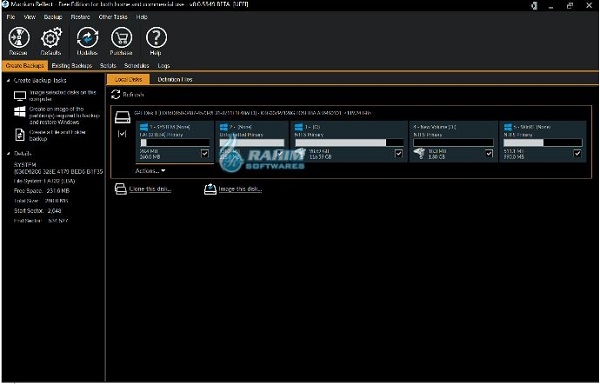The width and height of the screenshot is (600, 384).
Task: Open the Rescue media tool
Action: coord(18,42)
